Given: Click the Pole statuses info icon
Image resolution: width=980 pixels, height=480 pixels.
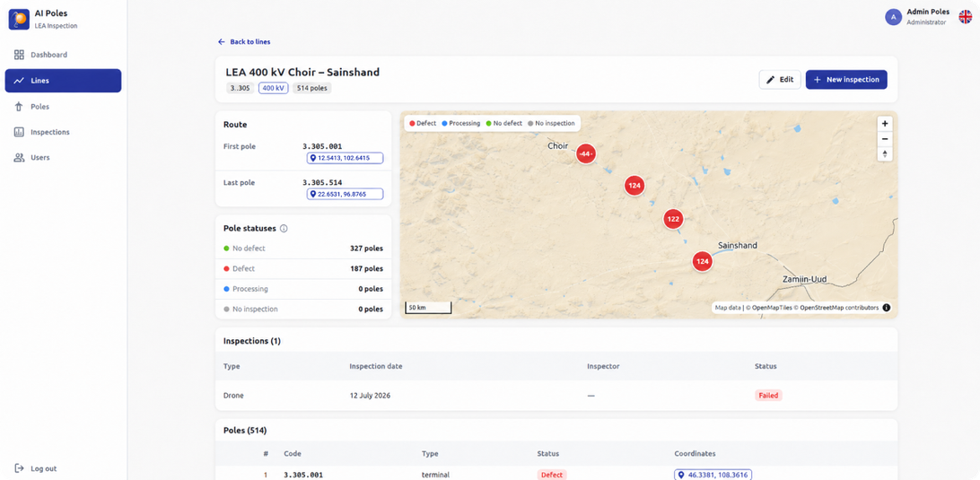Looking at the screenshot, I should click(284, 229).
